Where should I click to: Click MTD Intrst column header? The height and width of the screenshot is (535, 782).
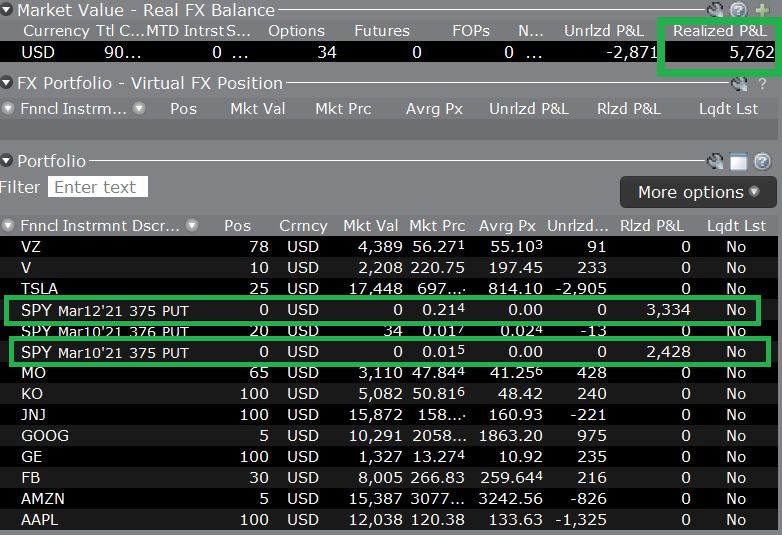[x=185, y=31]
